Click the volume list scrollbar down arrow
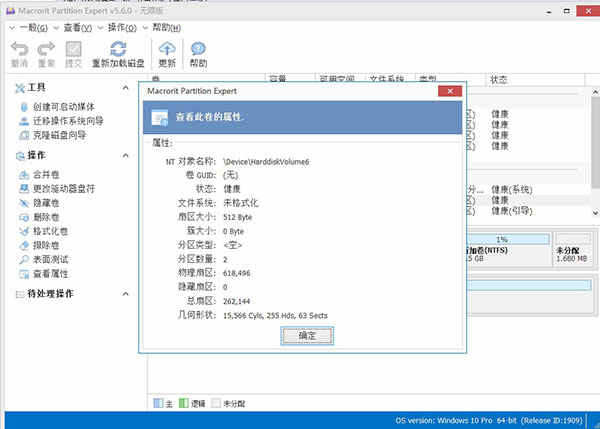600x429 pixels. point(595,213)
